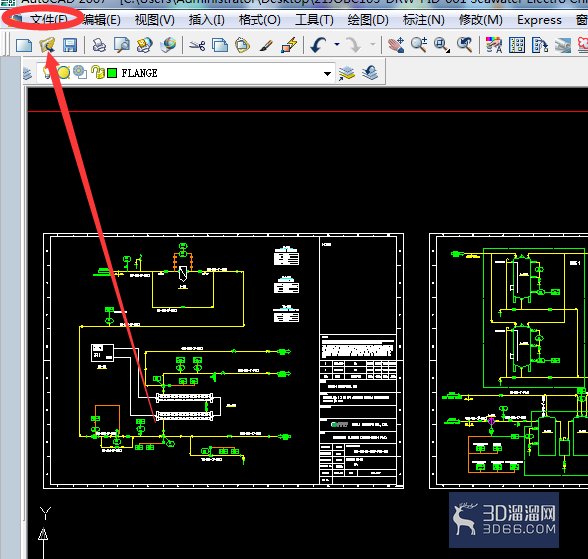Activate the Pan hand tool
Screen dimensions: 588x559
pyautogui.click(x=396, y=45)
